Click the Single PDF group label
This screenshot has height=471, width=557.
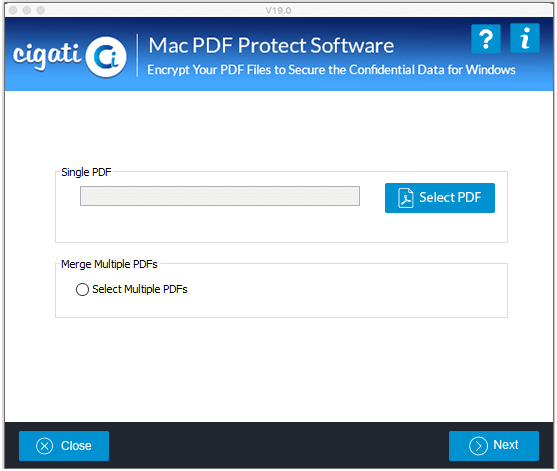pyautogui.click(x=86, y=172)
